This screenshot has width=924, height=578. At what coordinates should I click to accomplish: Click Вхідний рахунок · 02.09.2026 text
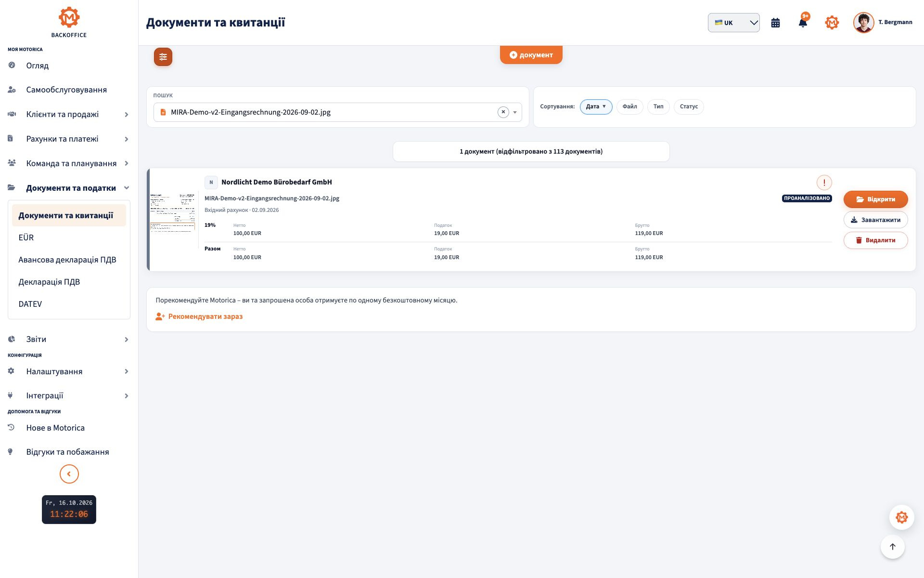pyautogui.click(x=242, y=210)
